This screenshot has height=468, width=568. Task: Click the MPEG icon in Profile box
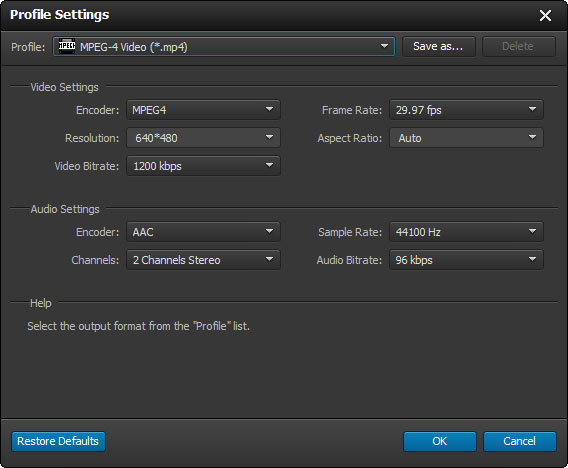pos(67,46)
